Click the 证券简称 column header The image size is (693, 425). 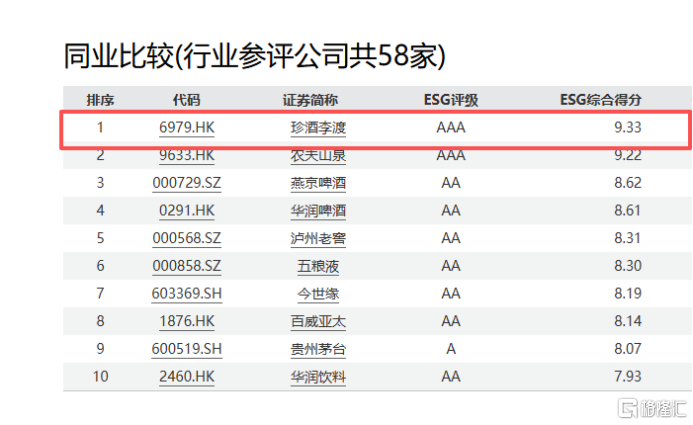[x=310, y=100]
